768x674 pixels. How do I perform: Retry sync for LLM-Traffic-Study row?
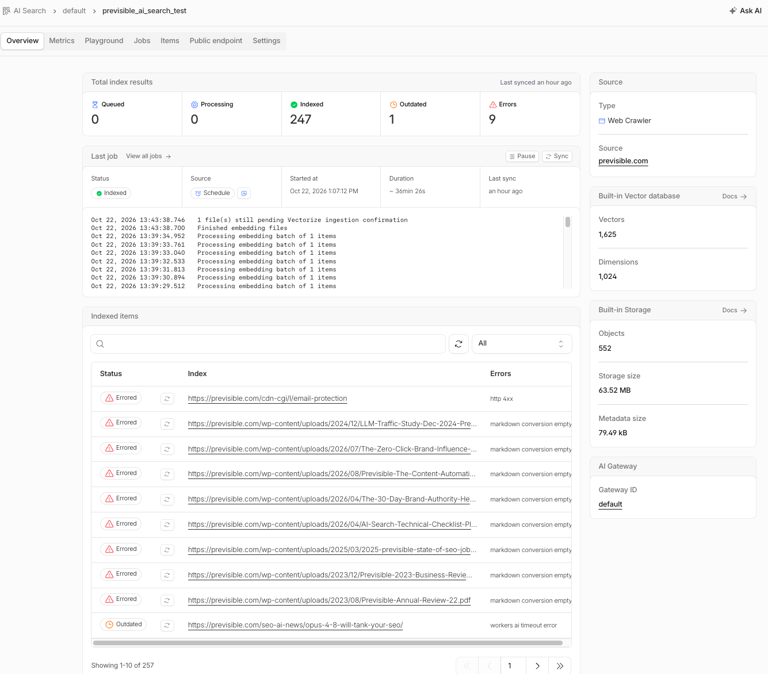[x=167, y=424]
